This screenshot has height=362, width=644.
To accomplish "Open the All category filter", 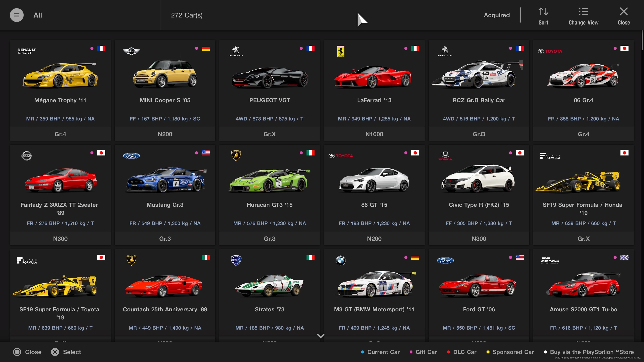I will [38, 15].
